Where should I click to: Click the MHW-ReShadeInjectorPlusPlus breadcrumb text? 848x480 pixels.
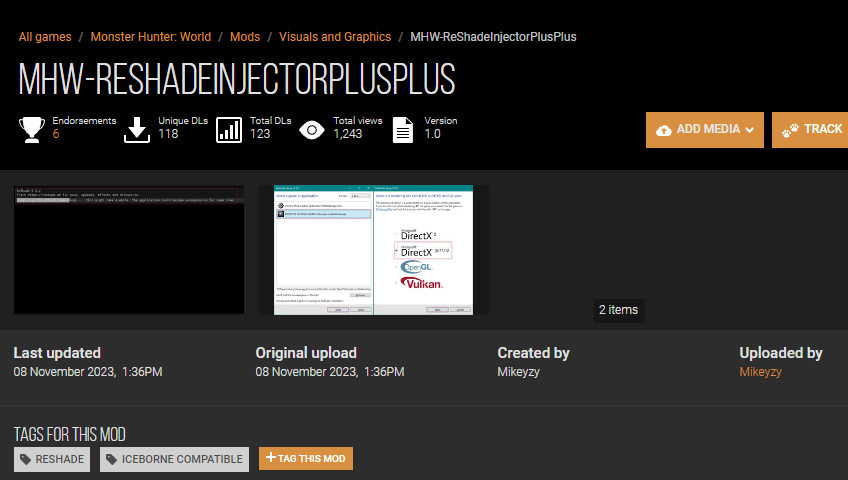(x=493, y=37)
